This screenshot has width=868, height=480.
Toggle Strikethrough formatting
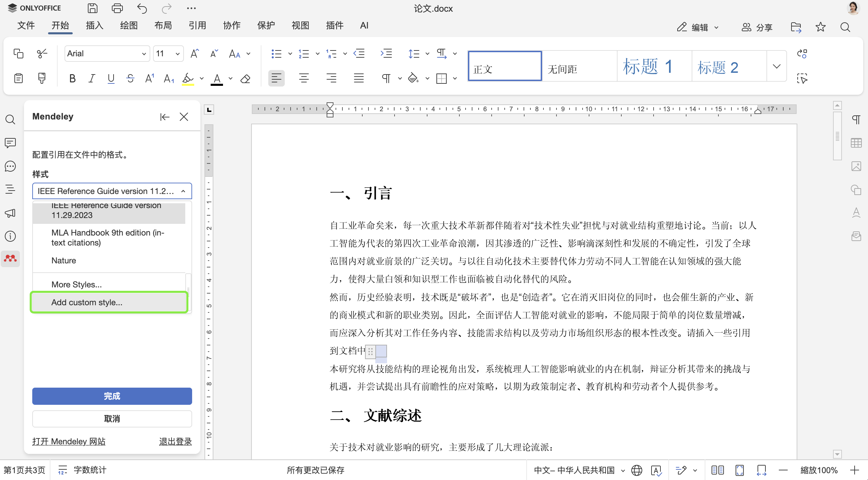[130, 79]
